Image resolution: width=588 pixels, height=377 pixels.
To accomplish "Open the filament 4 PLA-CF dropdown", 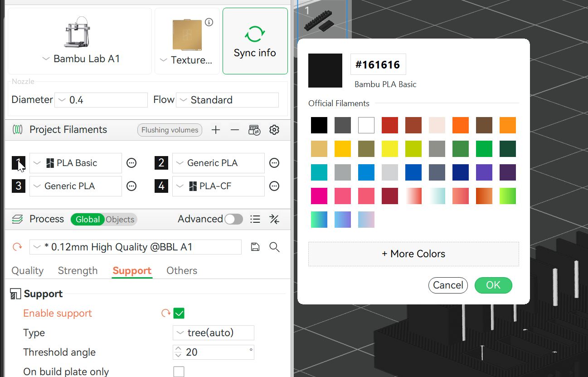I will (219, 186).
